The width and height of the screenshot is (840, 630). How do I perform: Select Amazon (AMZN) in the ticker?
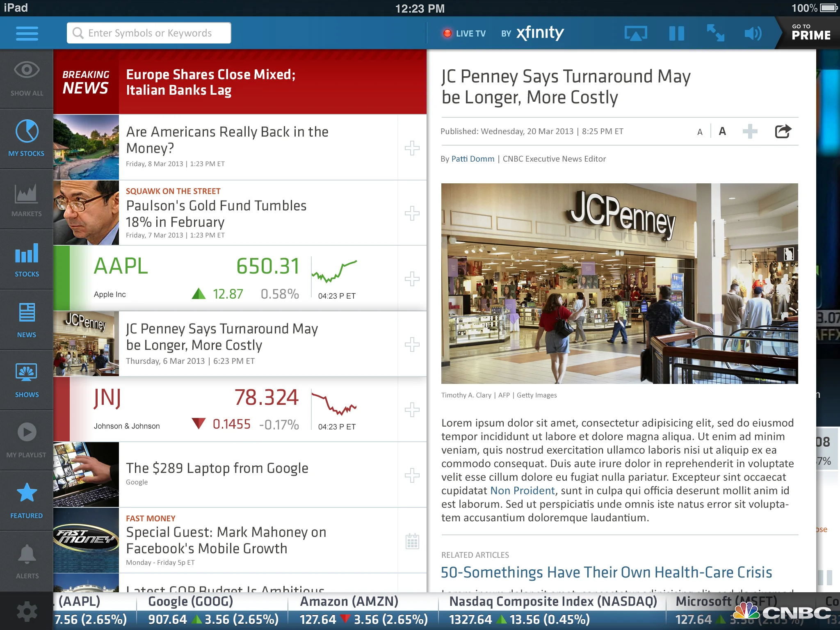coord(363,611)
